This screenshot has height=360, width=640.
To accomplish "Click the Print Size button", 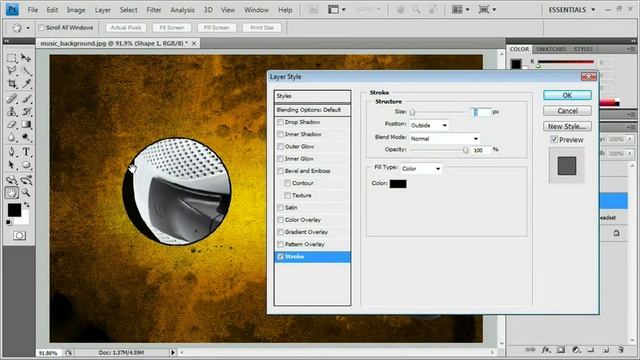I will click(262, 28).
